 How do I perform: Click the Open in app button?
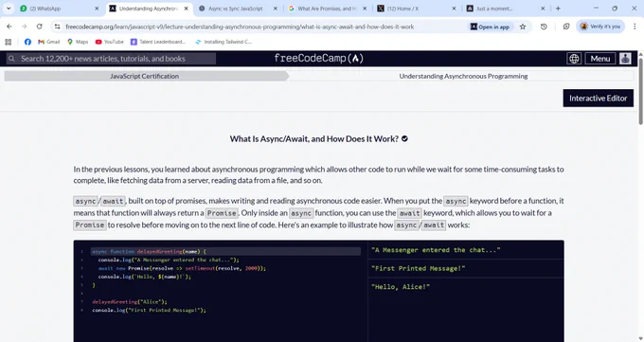click(x=491, y=27)
